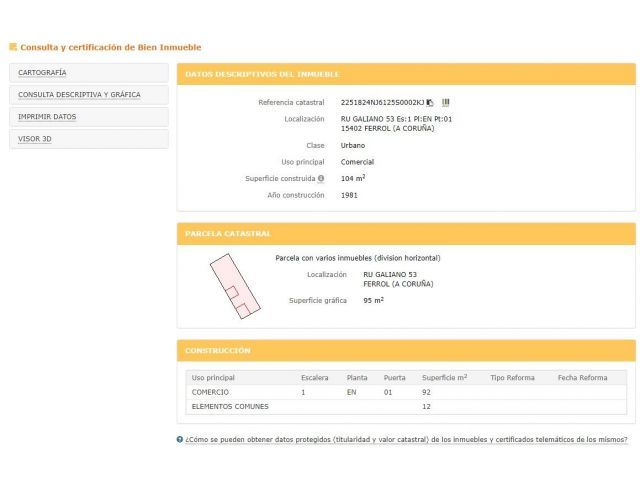Screen dimensions: 640x480
Task: Open the barcode icon beside the cadastral reference
Action: point(446,102)
